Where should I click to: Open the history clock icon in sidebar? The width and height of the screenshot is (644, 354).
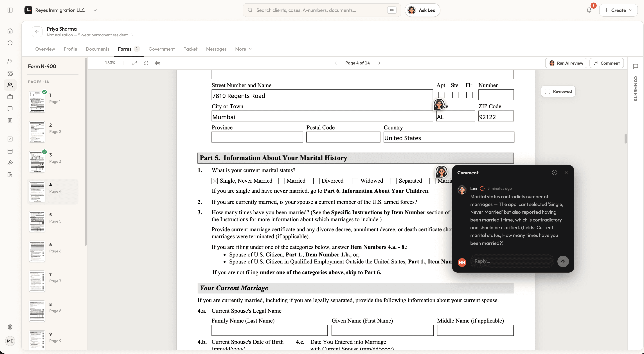click(10, 43)
